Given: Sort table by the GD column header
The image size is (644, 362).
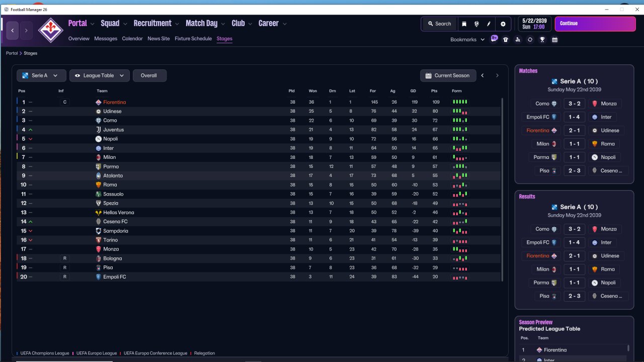Looking at the screenshot, I should pos(413,91).
